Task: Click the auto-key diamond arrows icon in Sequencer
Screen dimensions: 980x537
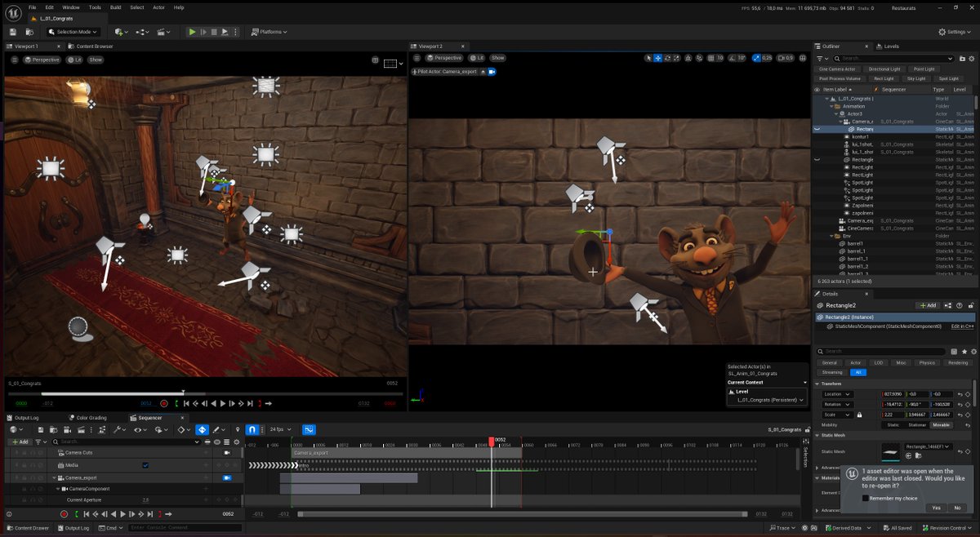Action: (202, 429)
